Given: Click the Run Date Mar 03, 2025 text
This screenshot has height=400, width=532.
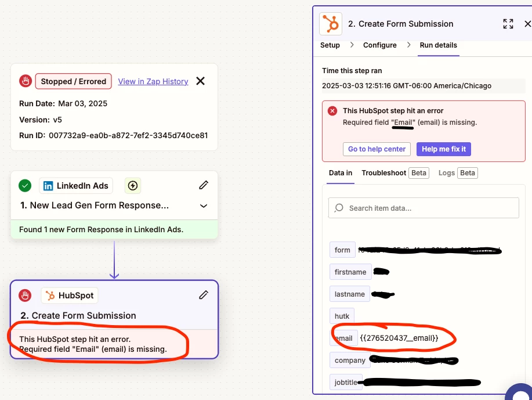Looking at the screenshot, I should [63, 103].
